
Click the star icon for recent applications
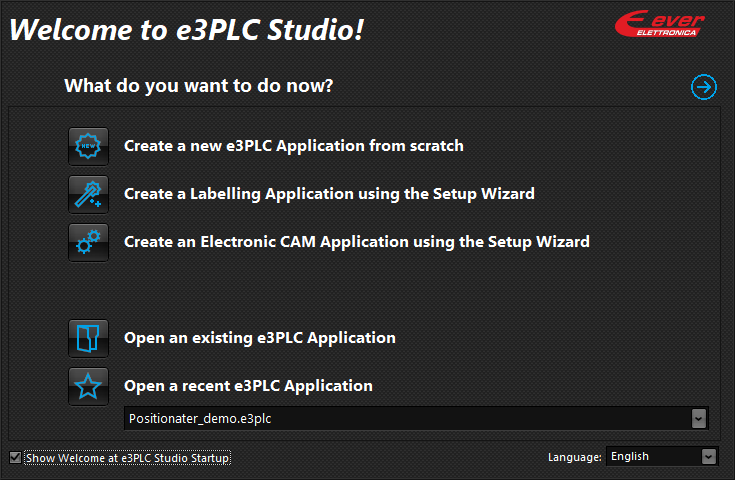89,387
